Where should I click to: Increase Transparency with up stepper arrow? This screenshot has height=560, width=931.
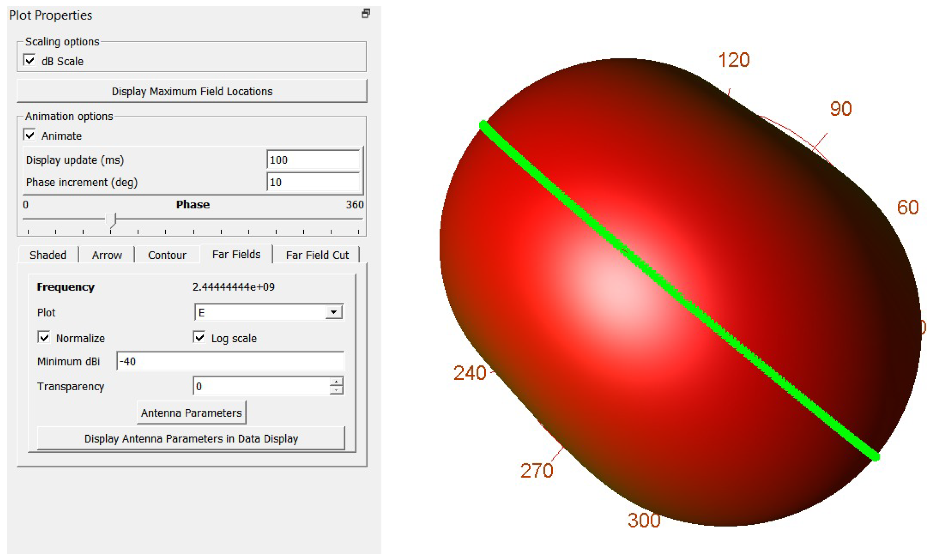(x=336, y=382)
